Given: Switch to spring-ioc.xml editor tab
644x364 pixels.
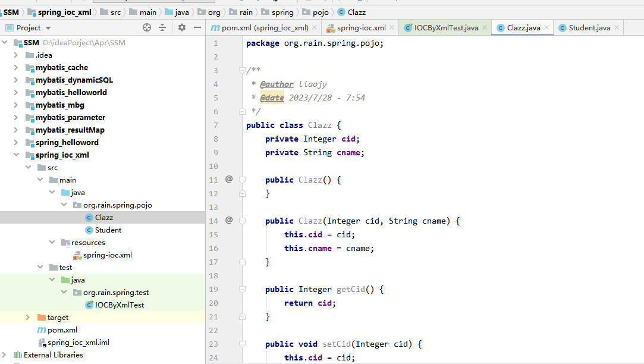Looking at the screenshot, I should [360, 27].
